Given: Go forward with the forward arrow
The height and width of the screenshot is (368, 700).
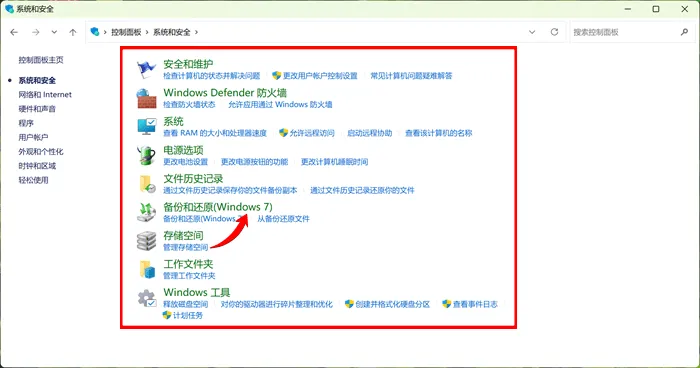Looking at the screenshot, I should [36, 32].
